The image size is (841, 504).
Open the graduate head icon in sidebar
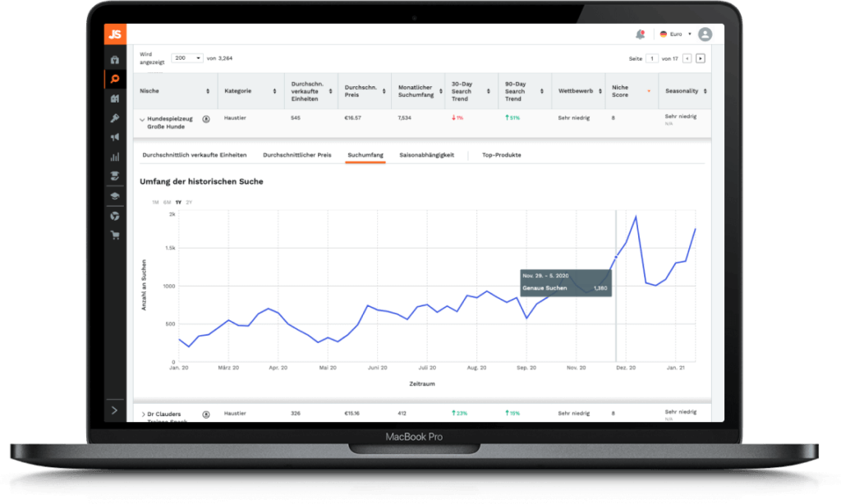[x=115, y=176]
